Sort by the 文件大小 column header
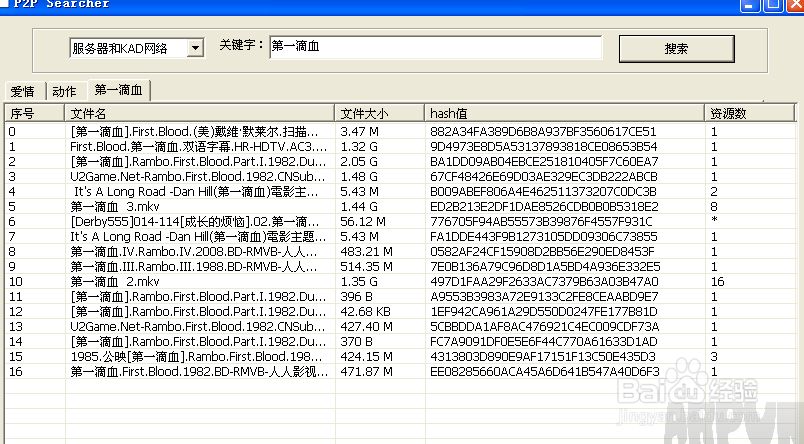This screenshot has height=444, width=804. (x=379, y=113)
